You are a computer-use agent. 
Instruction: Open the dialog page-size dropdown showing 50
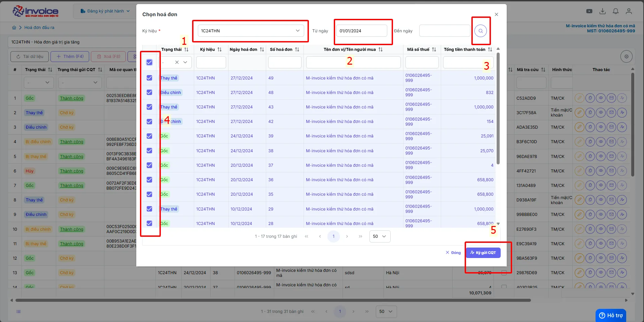pyautogui.click(x=380, y=236)
